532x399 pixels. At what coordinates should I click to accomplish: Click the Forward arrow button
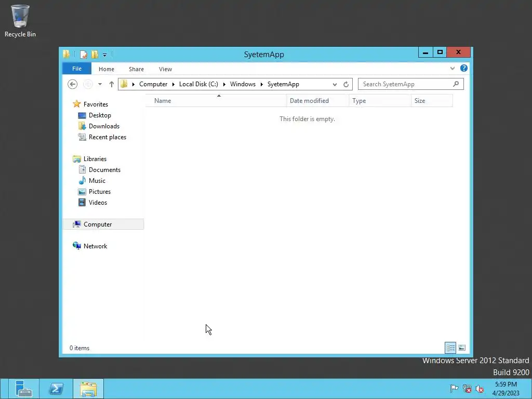click(x=88, y=84)
